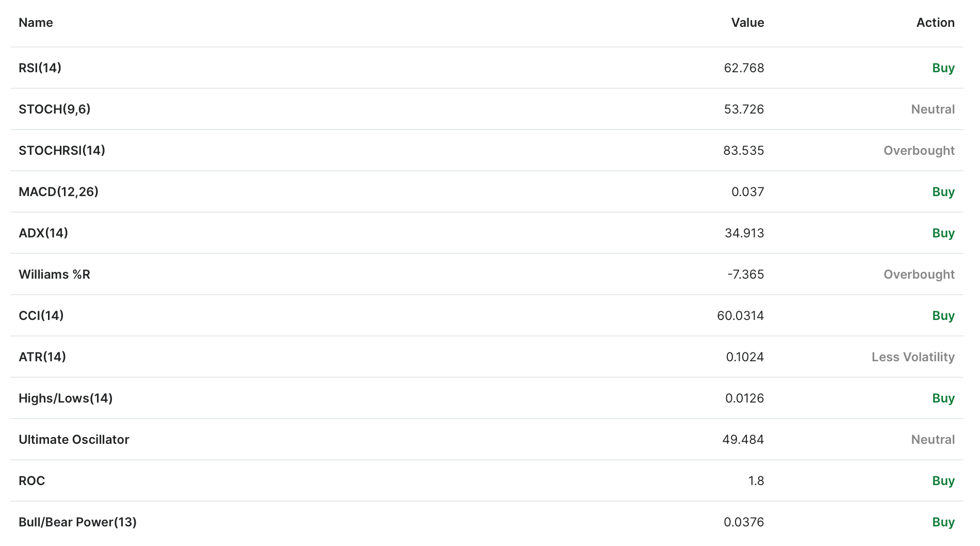Select the RSI(14) indicator name
Viewport: 980px width, 546px height.
[x=40, y=68]
